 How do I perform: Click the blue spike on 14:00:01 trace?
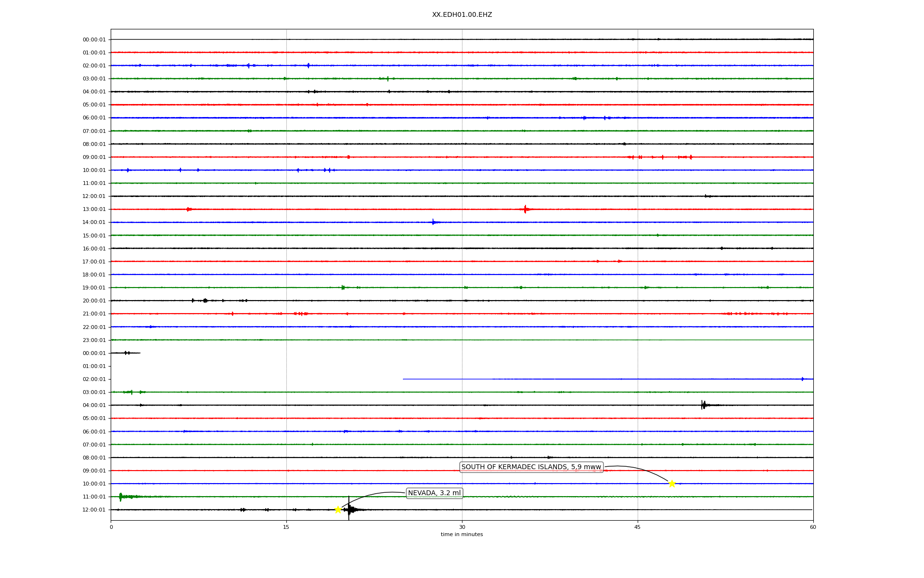pos(433,222)
